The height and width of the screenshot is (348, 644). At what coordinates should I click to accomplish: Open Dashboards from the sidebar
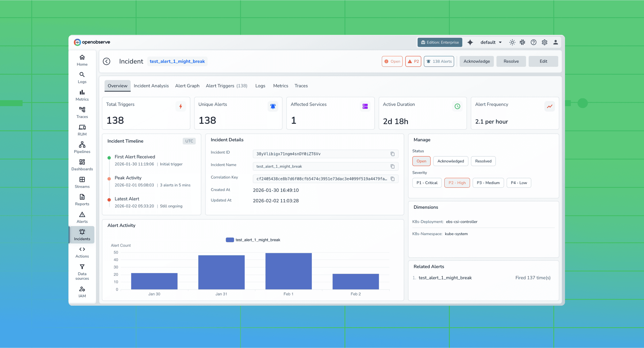(82, 165)
